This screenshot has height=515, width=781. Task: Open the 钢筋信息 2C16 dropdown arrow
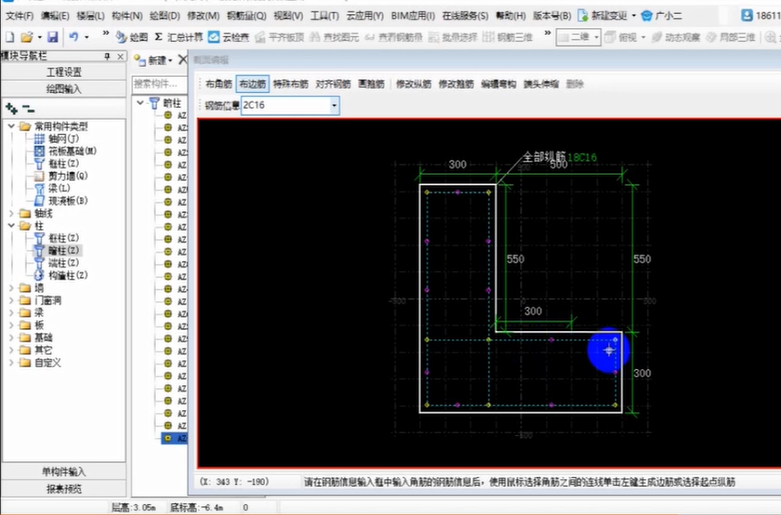(334, 106)
